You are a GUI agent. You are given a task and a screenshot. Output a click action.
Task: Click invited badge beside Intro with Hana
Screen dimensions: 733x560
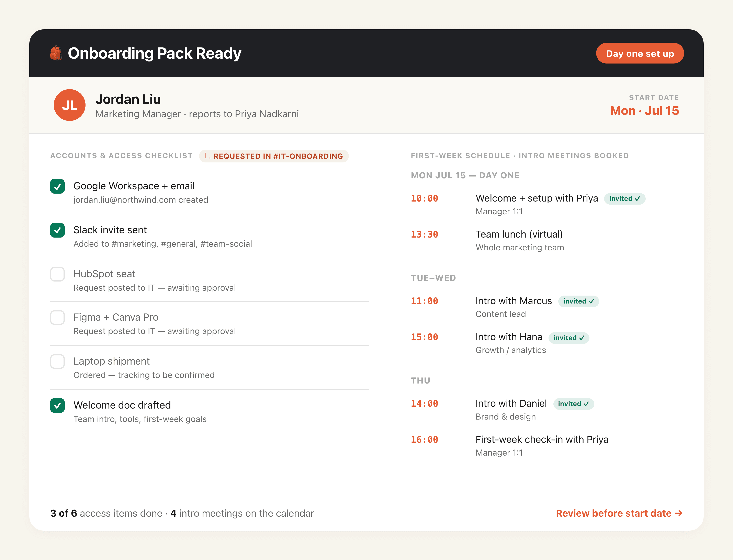coord(569,338)
